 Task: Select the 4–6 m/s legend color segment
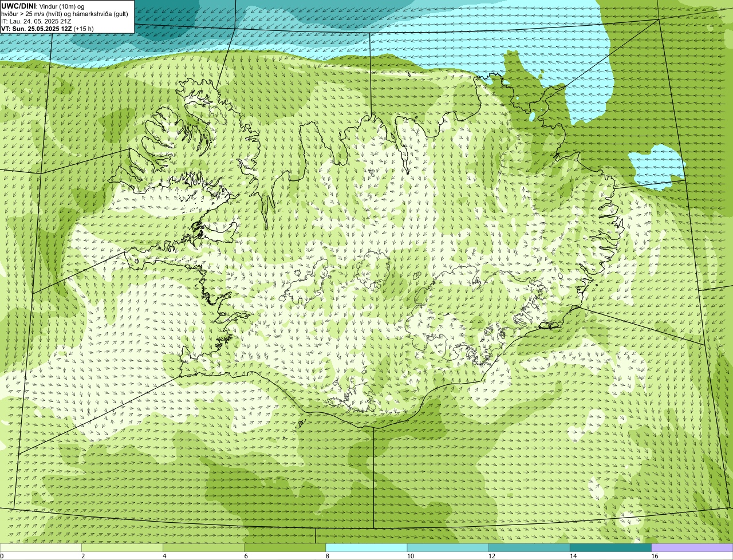tap(204, 547)
